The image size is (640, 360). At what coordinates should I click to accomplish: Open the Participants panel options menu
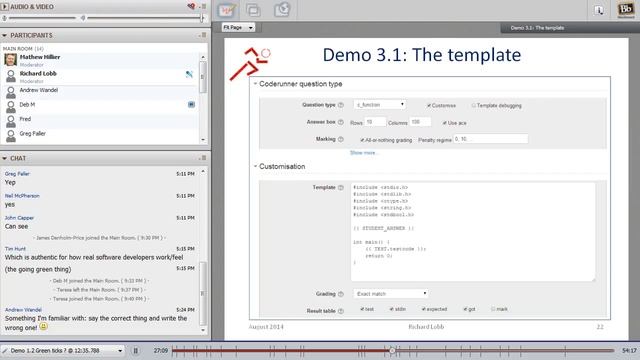(x=203, y=35)
